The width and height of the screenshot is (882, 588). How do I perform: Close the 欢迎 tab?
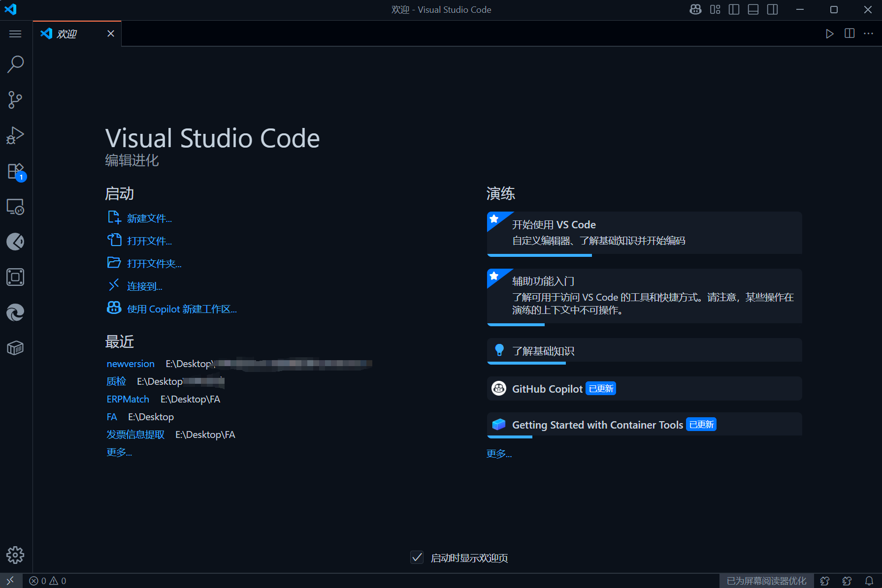(111, 33)
